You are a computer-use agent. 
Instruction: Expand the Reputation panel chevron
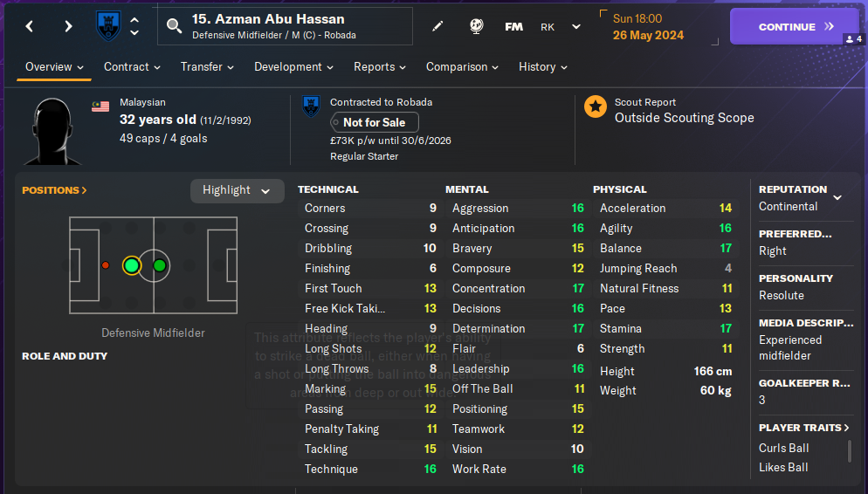[x=837, y=198]
